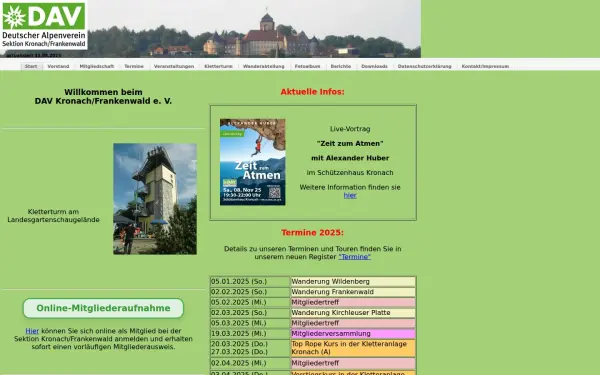Select Termine in the navigation bar

coord(134,66)
